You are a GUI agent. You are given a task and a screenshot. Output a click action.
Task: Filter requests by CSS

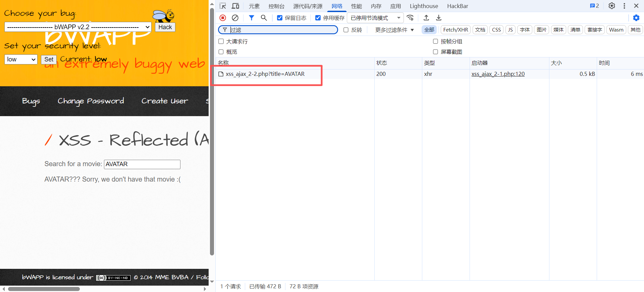coord(496,30)
